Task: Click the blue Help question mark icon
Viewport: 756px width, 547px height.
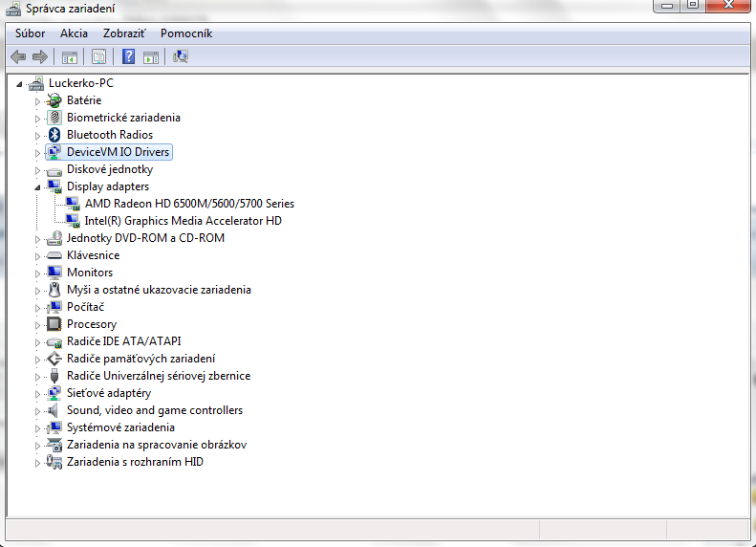Action: pyautogui.click(x=128, y=57)
